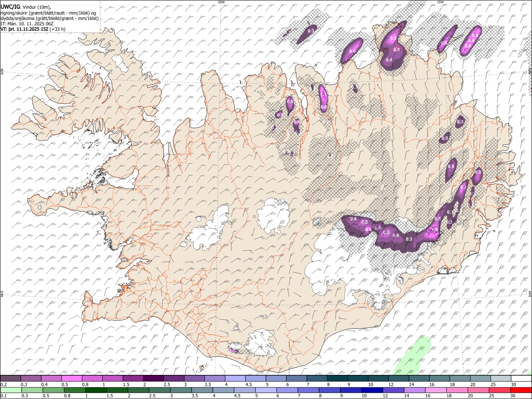This screenshot has width=532, height=399.
Task: Click the light pink bottom-row swatch starting at 16
Action: [436, 390]
